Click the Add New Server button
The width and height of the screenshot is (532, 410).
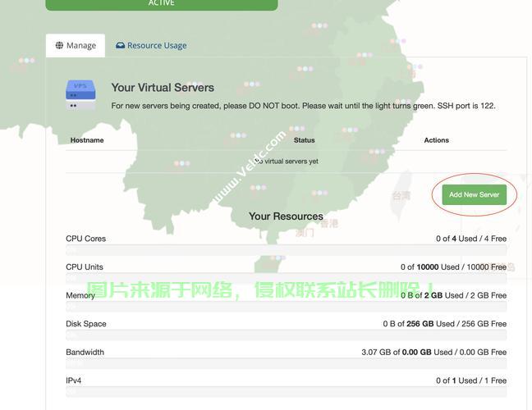pos(474,194)
